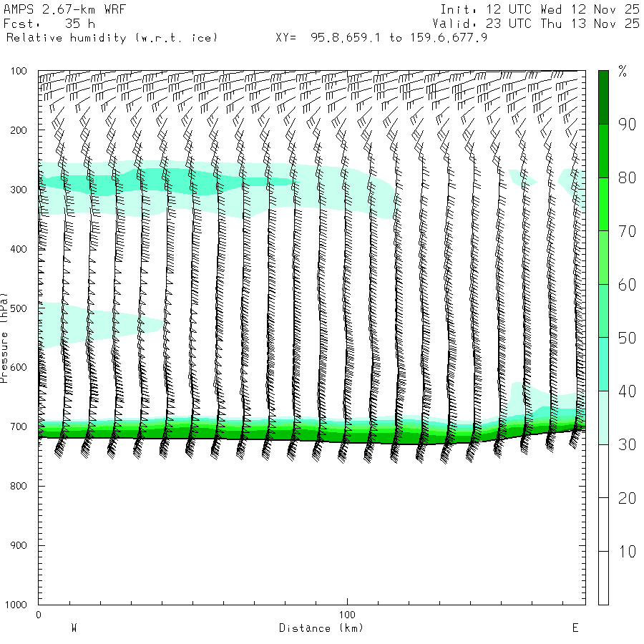This screenshot has height=644, width=644.
Task: Click the darkest green colorbar segment above 90
Action: pyautogui.click(x=603, y=97)
